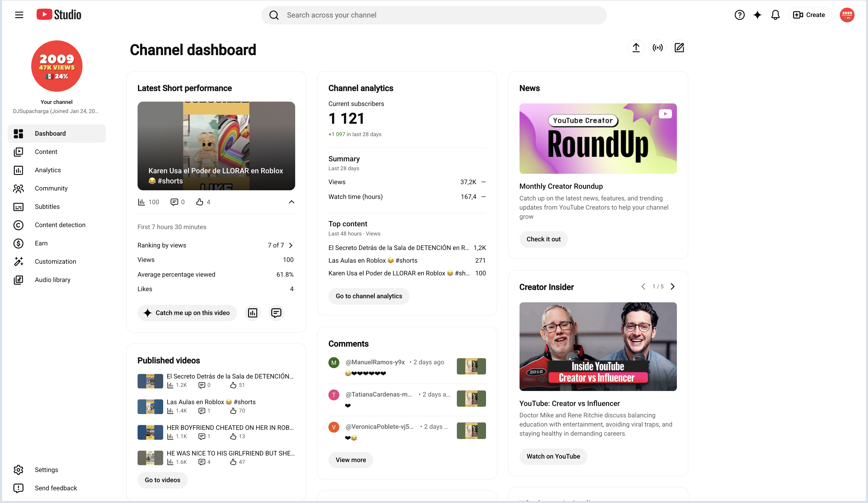Open HE WAS NICE TO HIS GIRLFRIEND video
The image size is (868, 503).
[x=216, y=458]
